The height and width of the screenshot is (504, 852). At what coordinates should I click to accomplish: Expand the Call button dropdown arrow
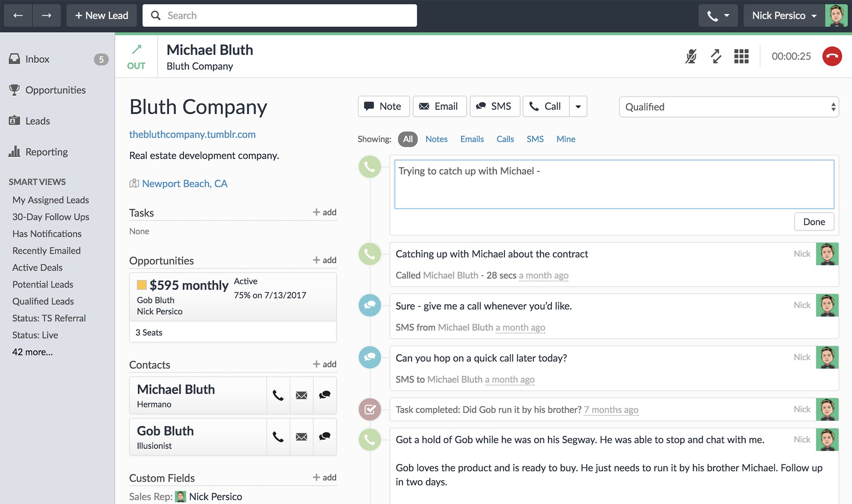pos(578,107)
